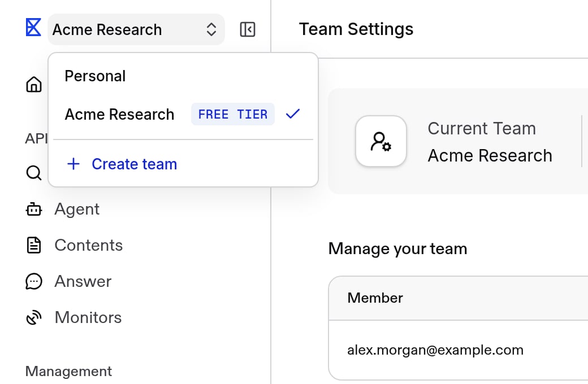Click the checkmark next to Acme Research
588x384 pixels.
293,114
